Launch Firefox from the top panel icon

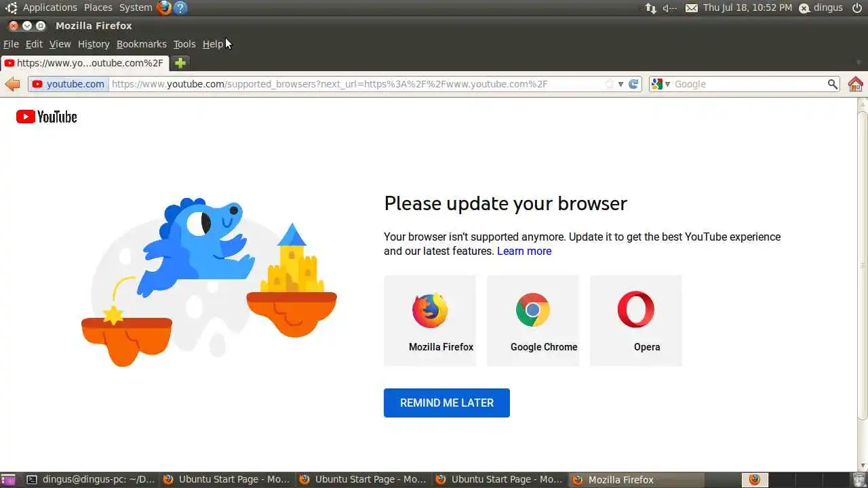163,7
